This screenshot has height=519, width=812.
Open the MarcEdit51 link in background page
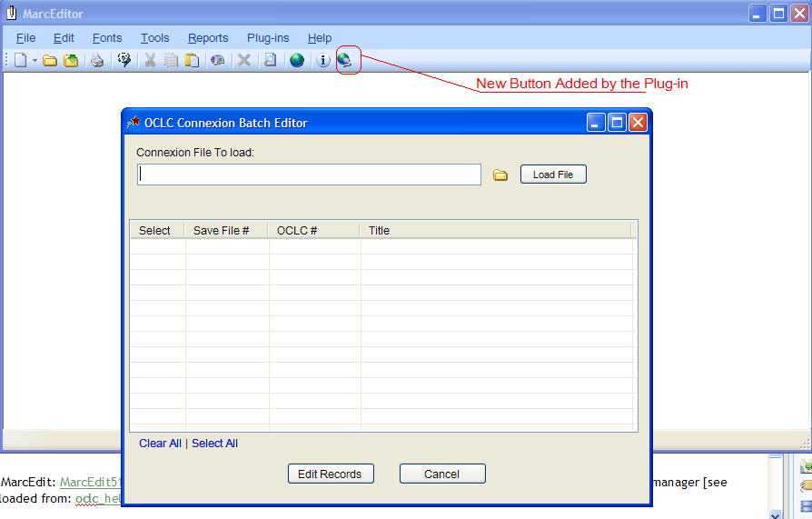[90, 482]
